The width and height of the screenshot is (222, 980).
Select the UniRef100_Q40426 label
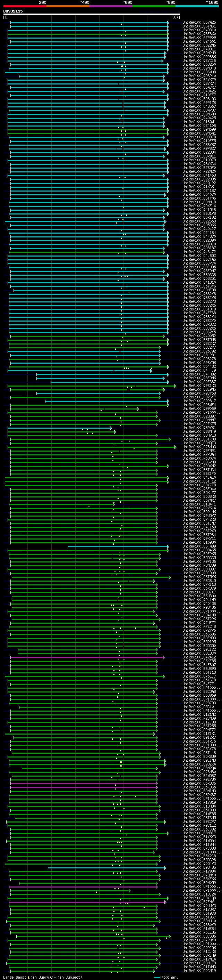click(199, 91)
